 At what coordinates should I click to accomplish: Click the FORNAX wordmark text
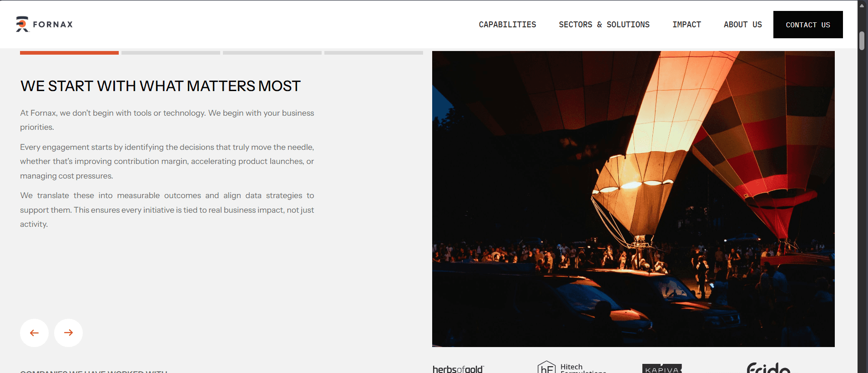[x=53, y=25]
